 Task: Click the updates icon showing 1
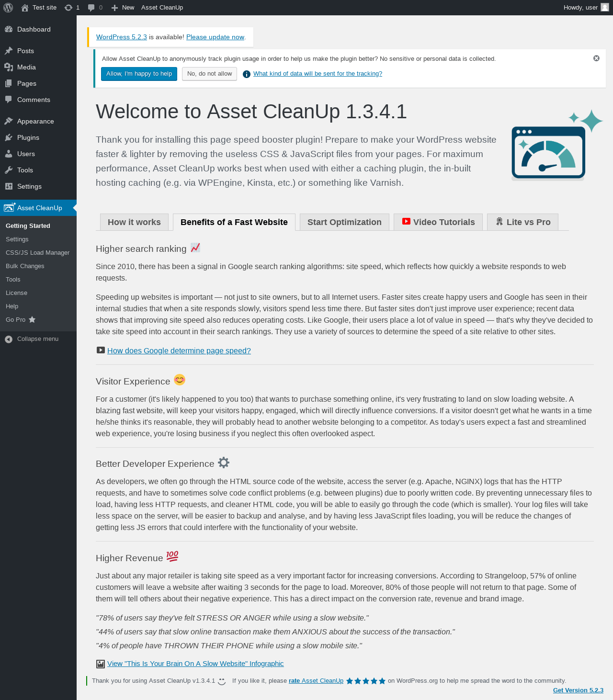pos(68,8)
